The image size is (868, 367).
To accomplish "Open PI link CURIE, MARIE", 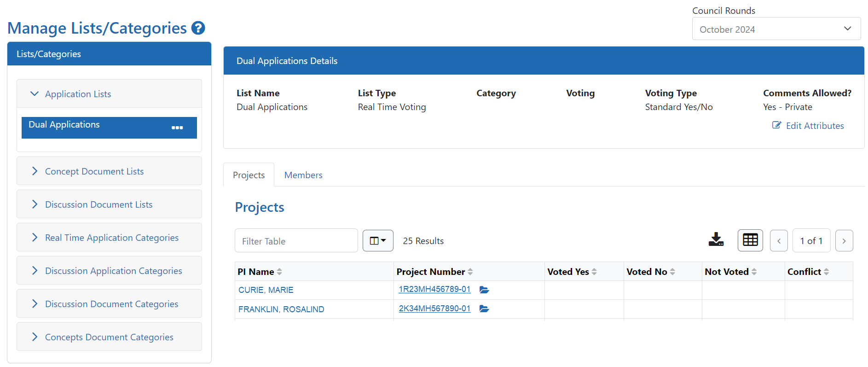I will click(x=266, y=290).
